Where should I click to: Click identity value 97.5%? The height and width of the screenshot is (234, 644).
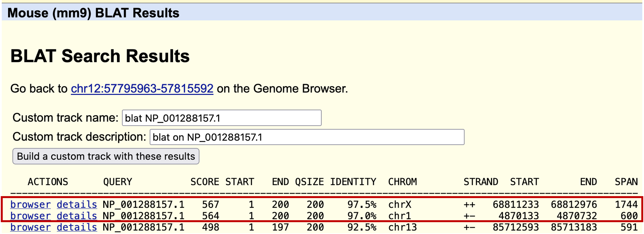(362, 204)
